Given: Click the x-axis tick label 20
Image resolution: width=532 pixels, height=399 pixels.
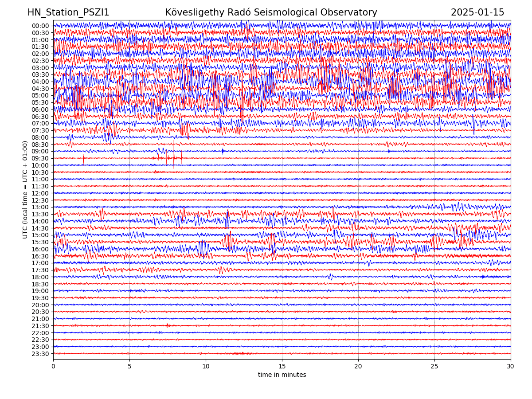Looking at the screenshot, I should click(x=358, y=367).
